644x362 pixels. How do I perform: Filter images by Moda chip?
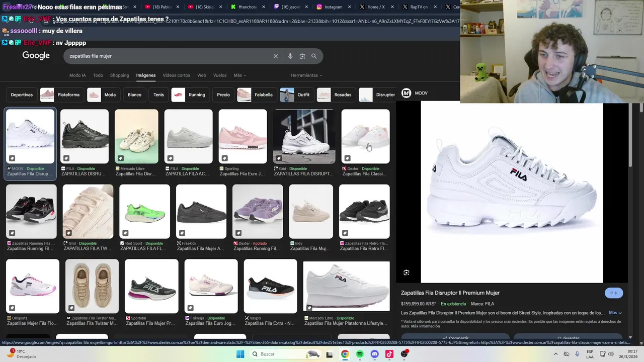pyautogui.click(x=104, y=95)
